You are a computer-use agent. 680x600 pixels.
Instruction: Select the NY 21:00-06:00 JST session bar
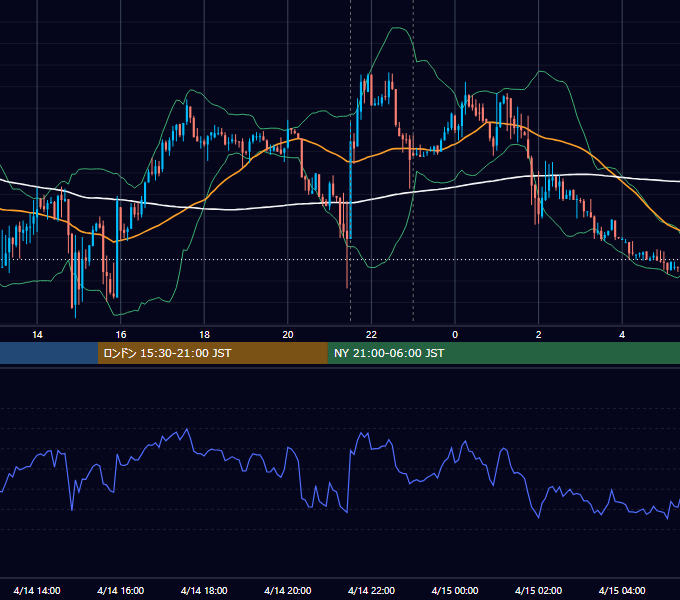503,353
